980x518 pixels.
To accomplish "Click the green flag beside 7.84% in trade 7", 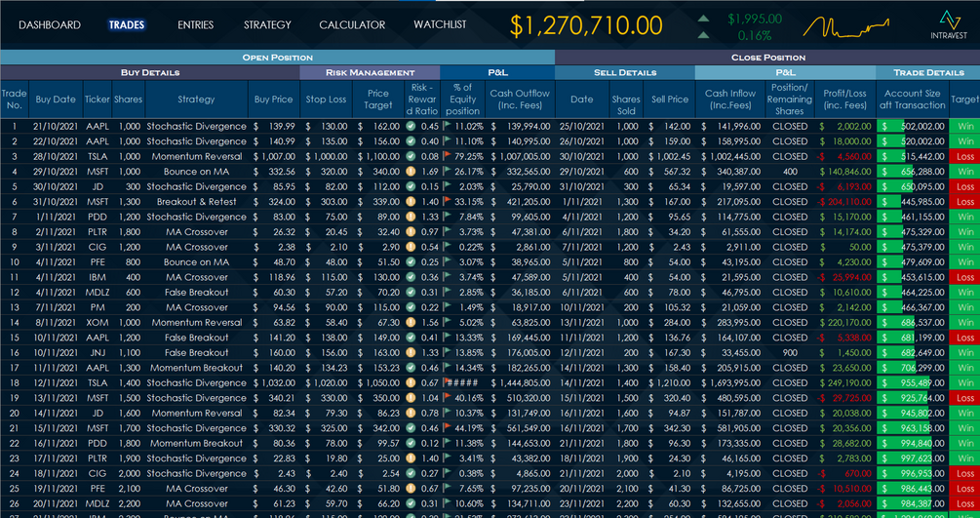I will (x=447, y=217).
